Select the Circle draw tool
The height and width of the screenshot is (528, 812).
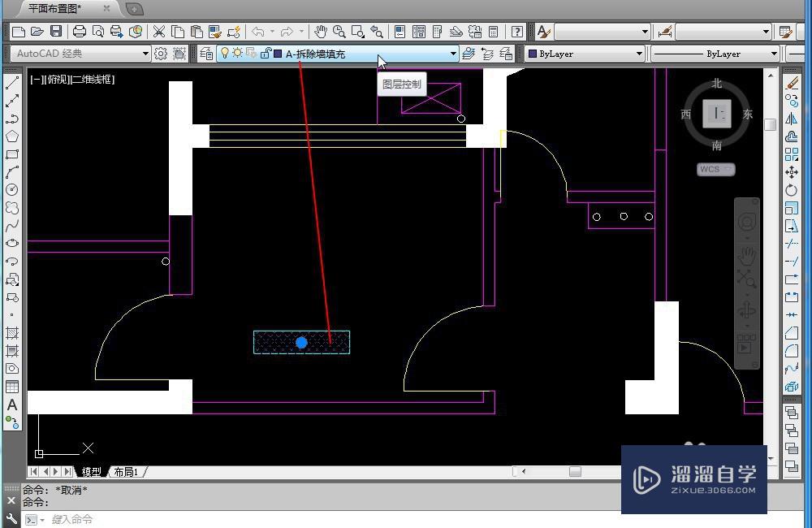[x=12, y=189]
